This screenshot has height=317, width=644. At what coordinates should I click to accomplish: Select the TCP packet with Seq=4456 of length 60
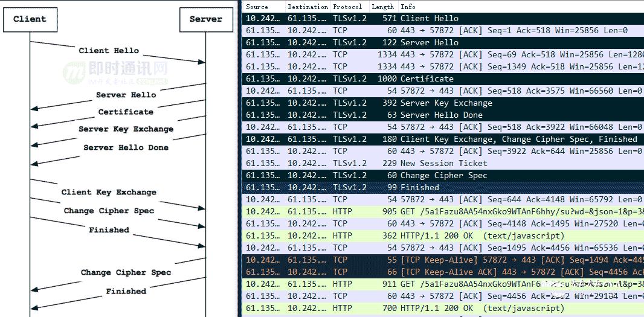[x=443, y=296]
